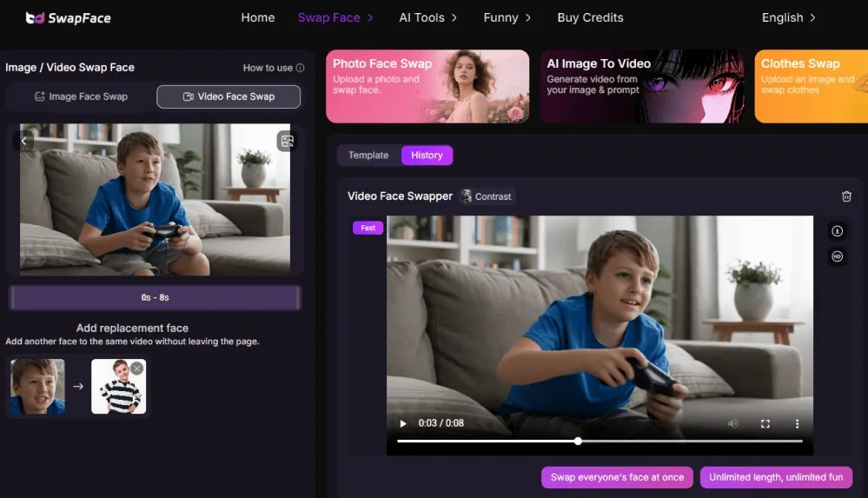Viewport: 868px width, 498px height.
Task: Enter fullscreen in the video player
Action: [765, 423]
